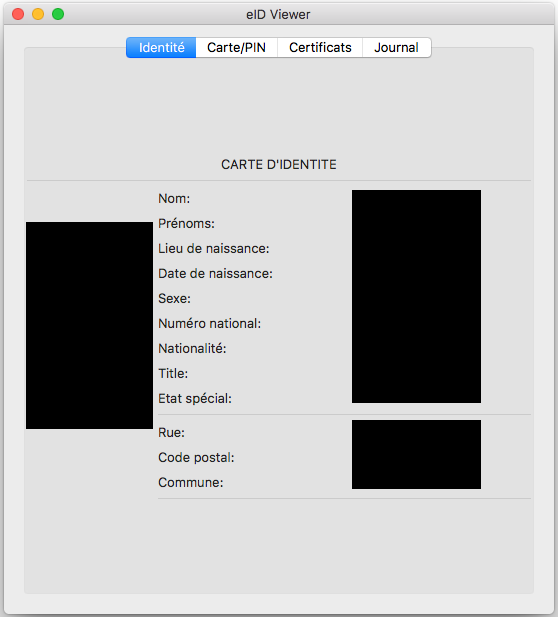Maximize the eID Viewer window with green button
The image size is (558, 617).
58,14
